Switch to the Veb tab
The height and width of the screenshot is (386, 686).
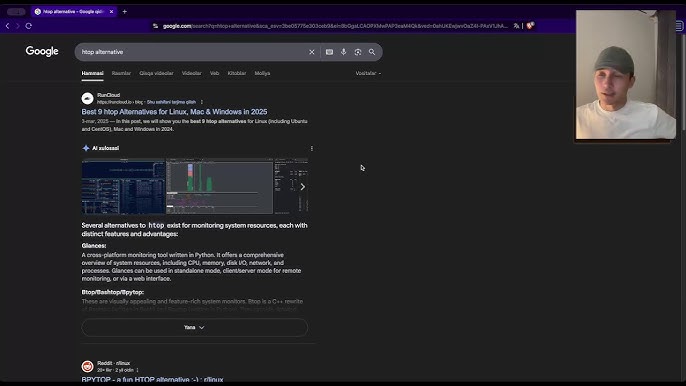click(x=214, y=73)
